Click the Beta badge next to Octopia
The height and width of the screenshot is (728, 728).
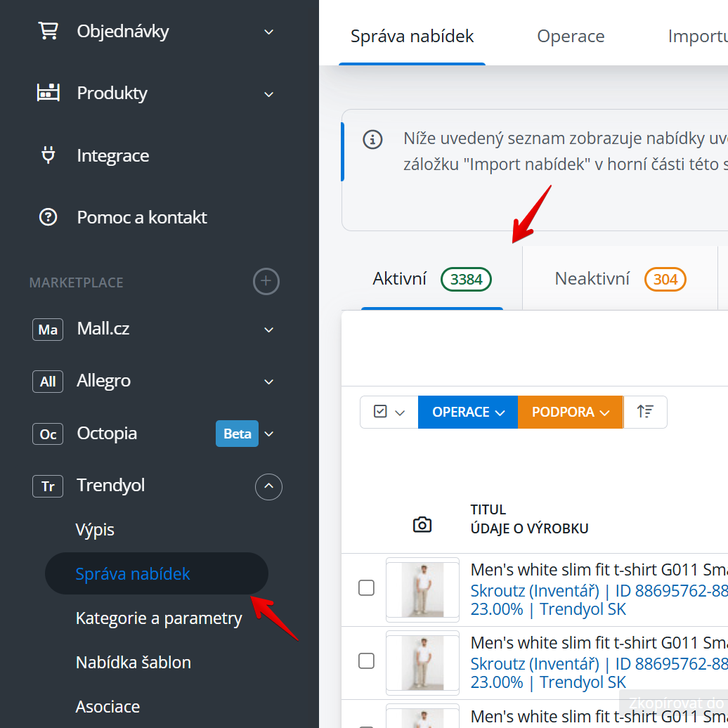[x=237, y=434]
